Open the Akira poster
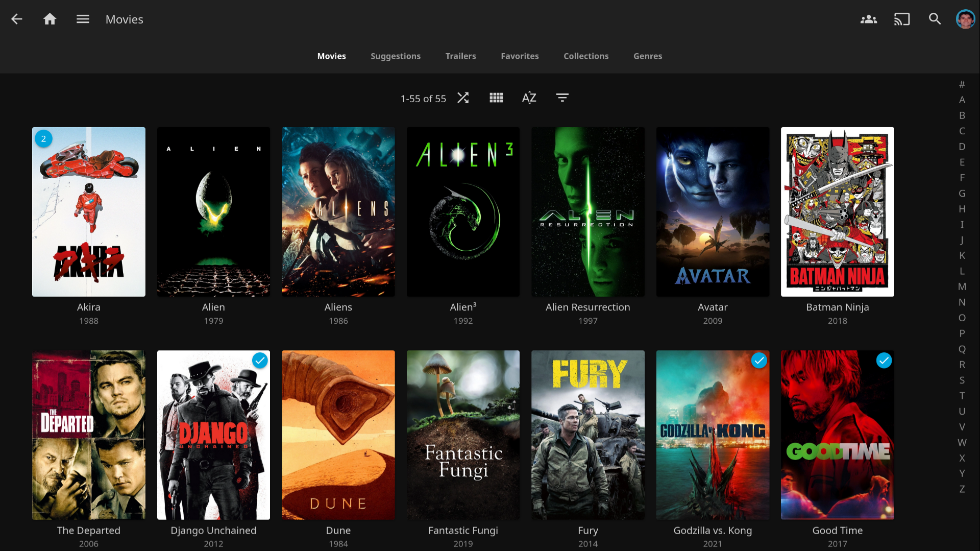Image resolution: width=980 pixels, height=551 pixels. (x=89, y=212)
